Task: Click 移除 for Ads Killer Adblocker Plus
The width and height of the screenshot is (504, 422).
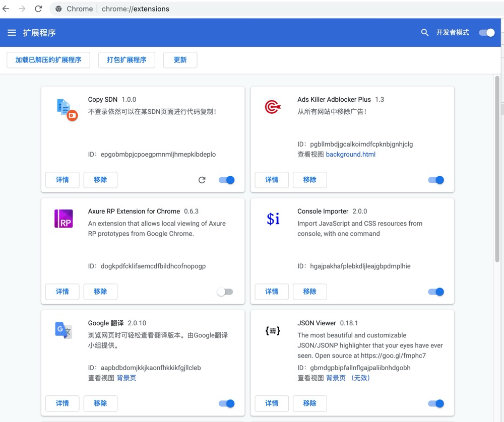Action: click(310, 180)
